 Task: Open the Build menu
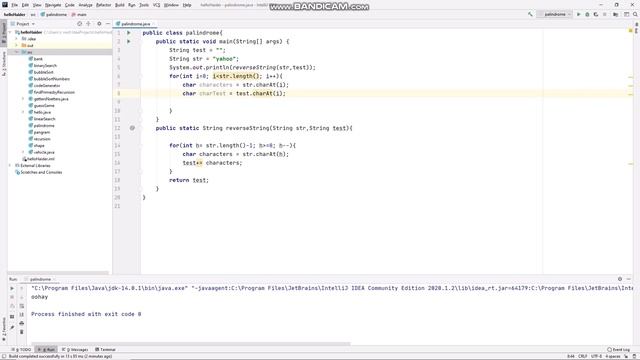coord(120,5)
